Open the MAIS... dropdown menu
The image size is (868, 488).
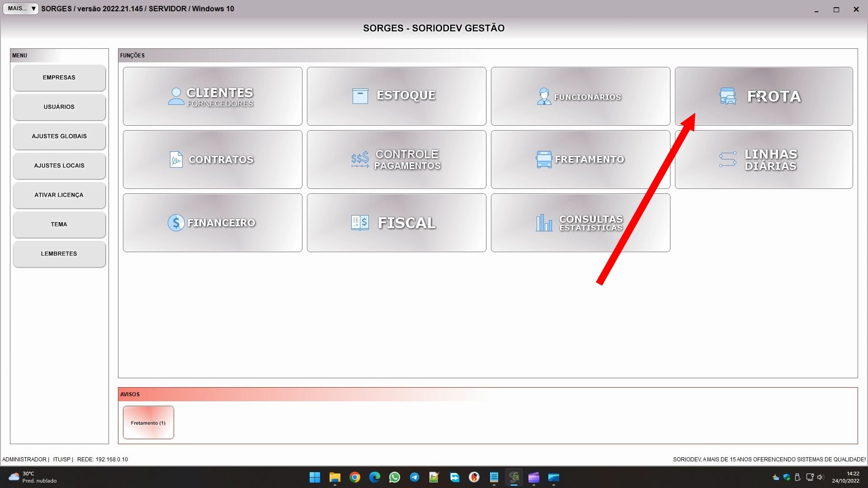[20, 9]
